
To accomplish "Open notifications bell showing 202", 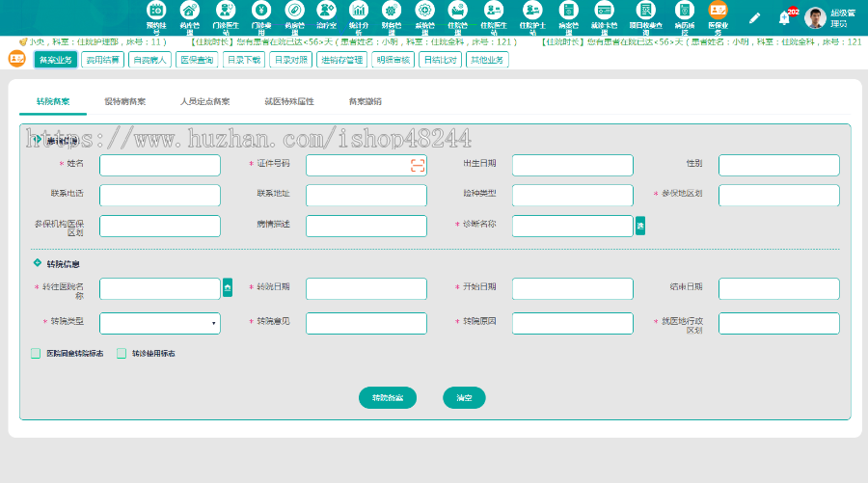I will tap(784, 18).
